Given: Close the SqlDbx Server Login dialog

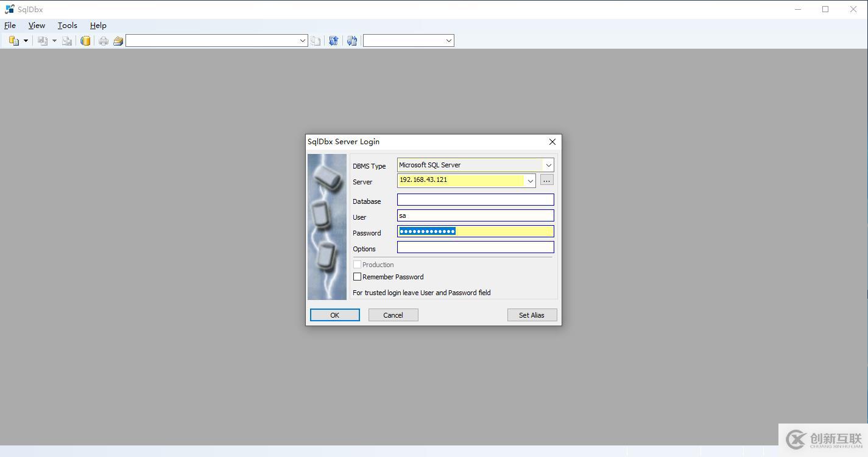Looking at the screenshot, I should (x=552, y=142).
